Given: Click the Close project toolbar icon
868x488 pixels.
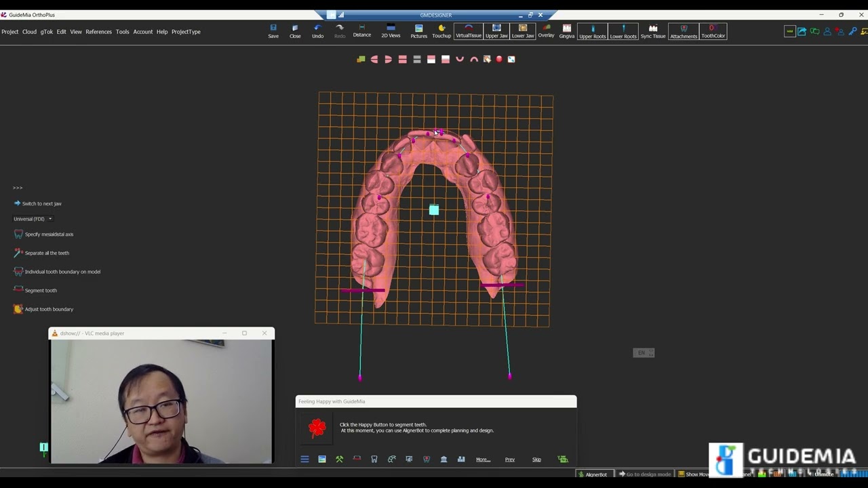Looking at the screenshot, I should click(295, 31).
